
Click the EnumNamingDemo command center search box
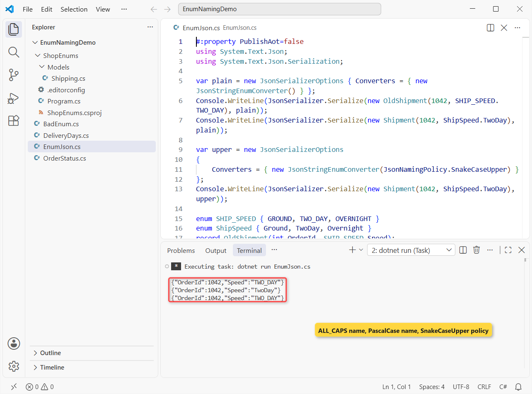pos(279,9)
